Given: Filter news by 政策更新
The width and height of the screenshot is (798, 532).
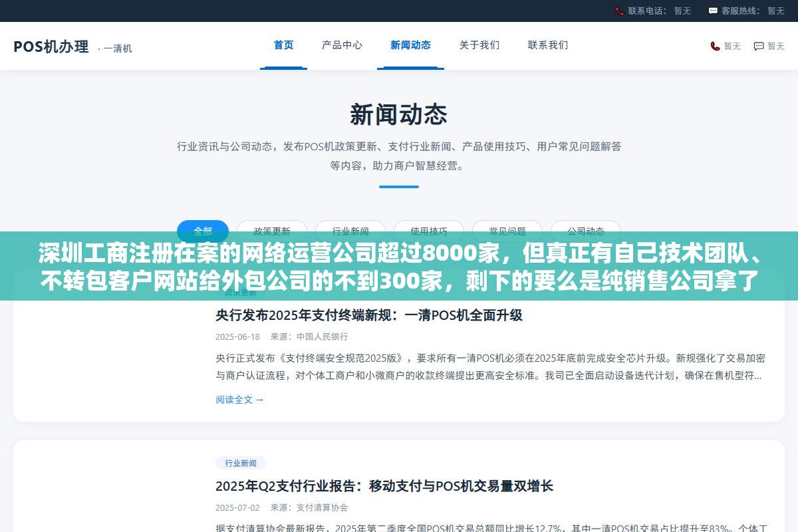Looking at the screenshot, I should (272, 231).
